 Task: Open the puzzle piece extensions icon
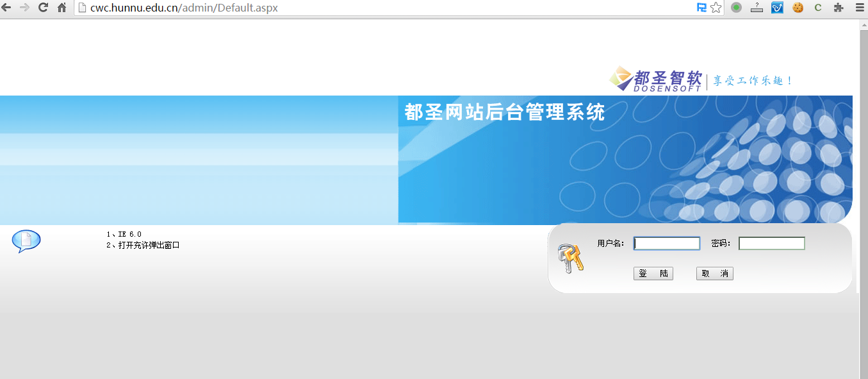839,8
